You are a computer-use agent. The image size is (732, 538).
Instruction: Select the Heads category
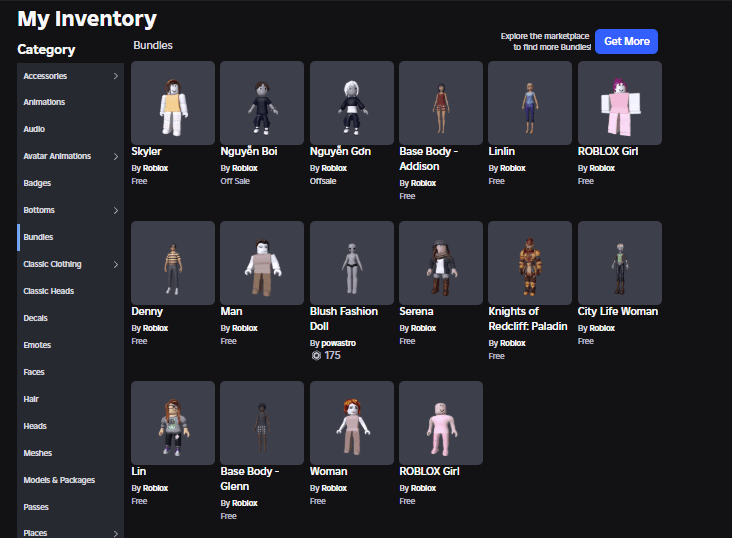click(x=70, y=426)
